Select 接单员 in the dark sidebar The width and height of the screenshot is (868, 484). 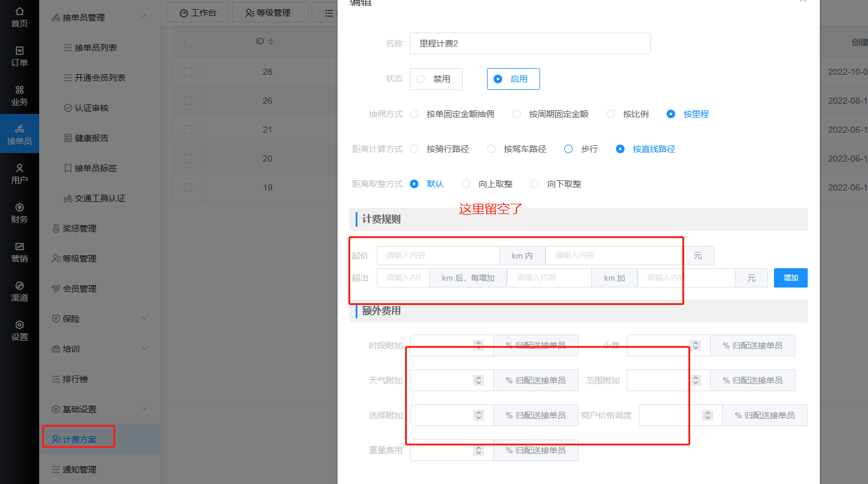19,134
